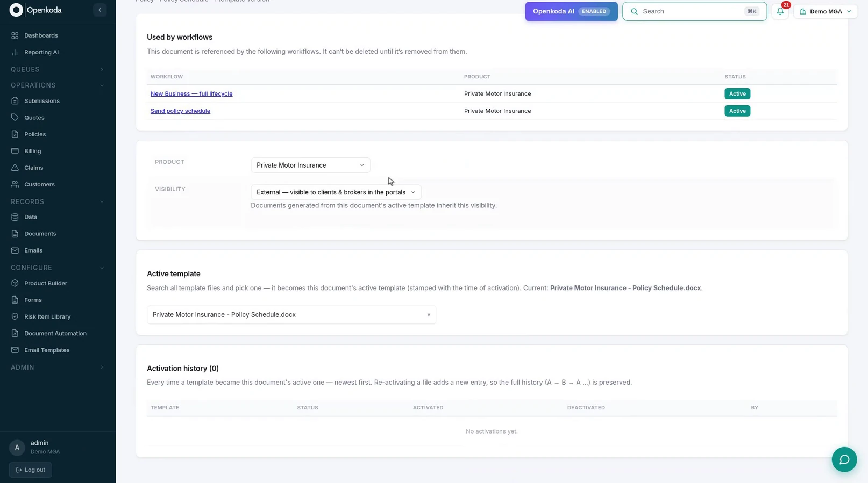This screenshot has height=483, width=868.
Task: Open the Send policy schedule workflow
Action: (x=180, y=111)
